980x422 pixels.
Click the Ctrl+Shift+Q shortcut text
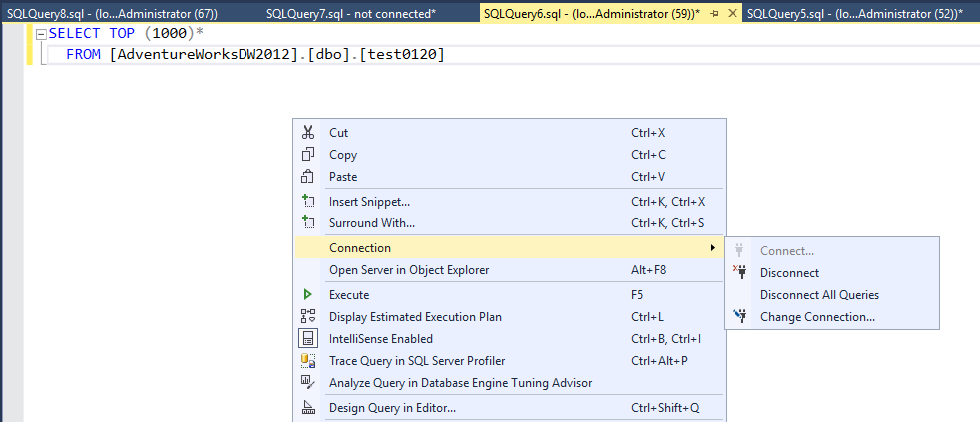tap(665, 408)
